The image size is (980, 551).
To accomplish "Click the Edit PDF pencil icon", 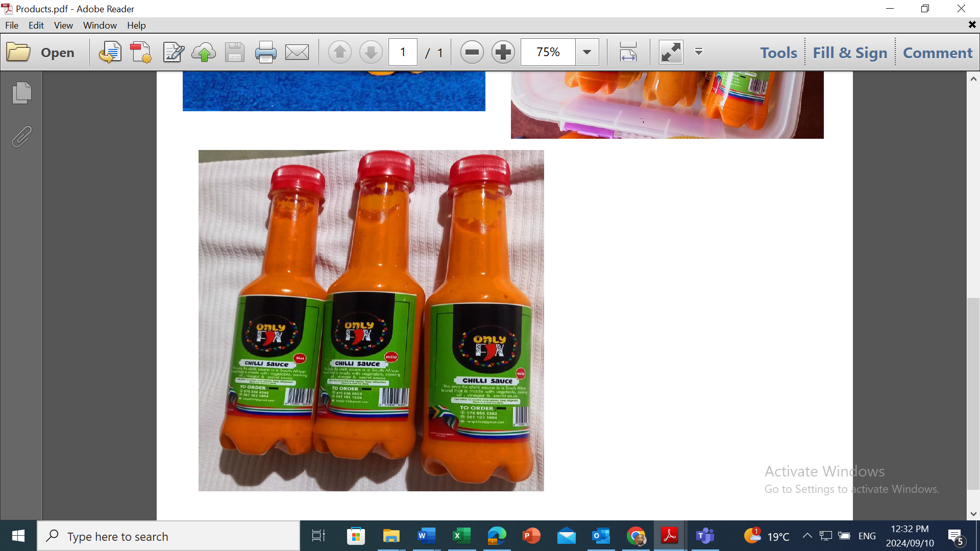I will [173, 52].
